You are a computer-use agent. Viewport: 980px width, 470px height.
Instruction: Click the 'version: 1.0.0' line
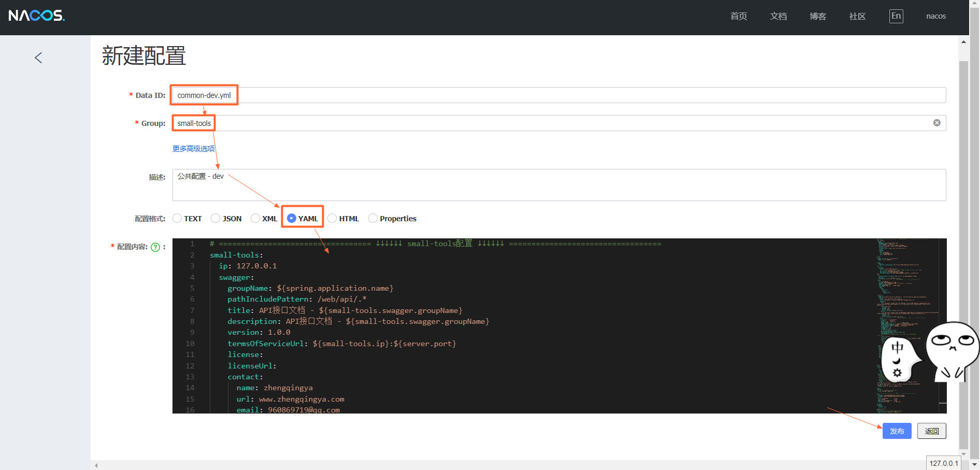pos(259,332)
